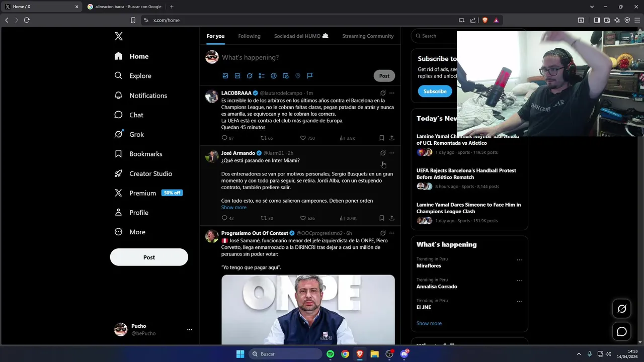
Task: Share LACOBRAAA's post
Action: click(392, 138)
